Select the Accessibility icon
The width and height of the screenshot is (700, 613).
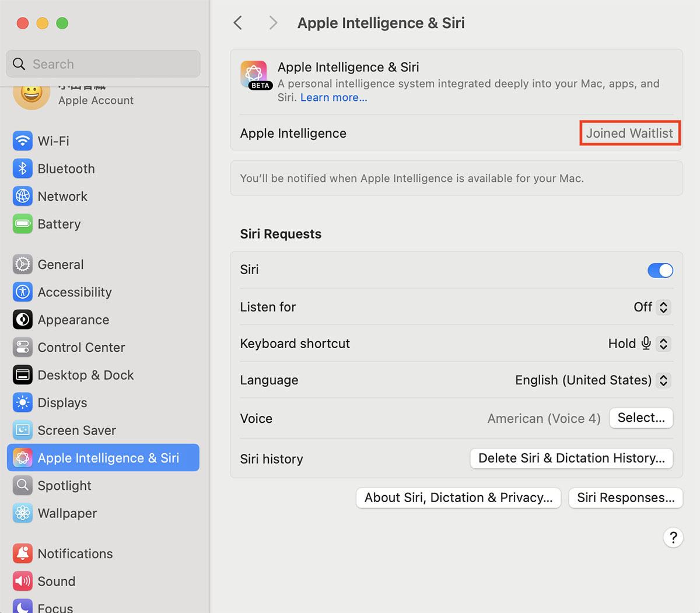pos(23,292)
